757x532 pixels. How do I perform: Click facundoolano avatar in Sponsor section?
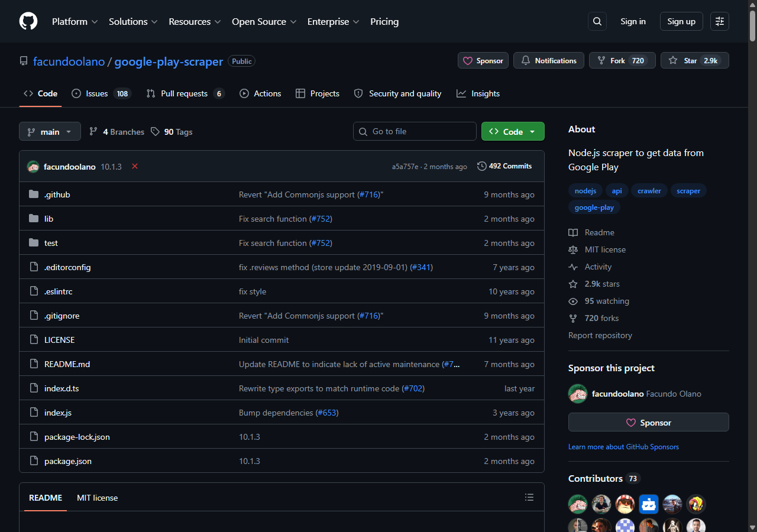click(x=578, y=394)
